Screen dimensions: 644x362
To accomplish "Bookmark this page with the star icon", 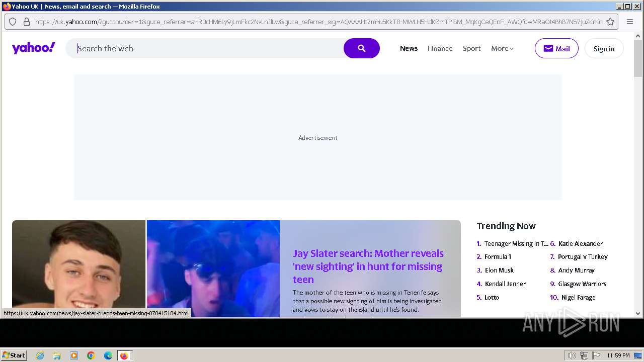I will pyautogui.click(x=610, y=22).
